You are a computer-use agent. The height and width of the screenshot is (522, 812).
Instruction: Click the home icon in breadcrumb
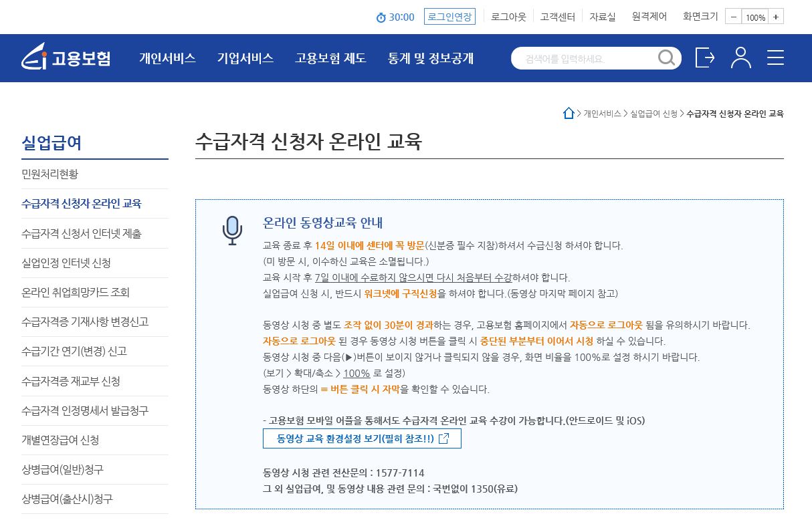(x=569, y=114)
